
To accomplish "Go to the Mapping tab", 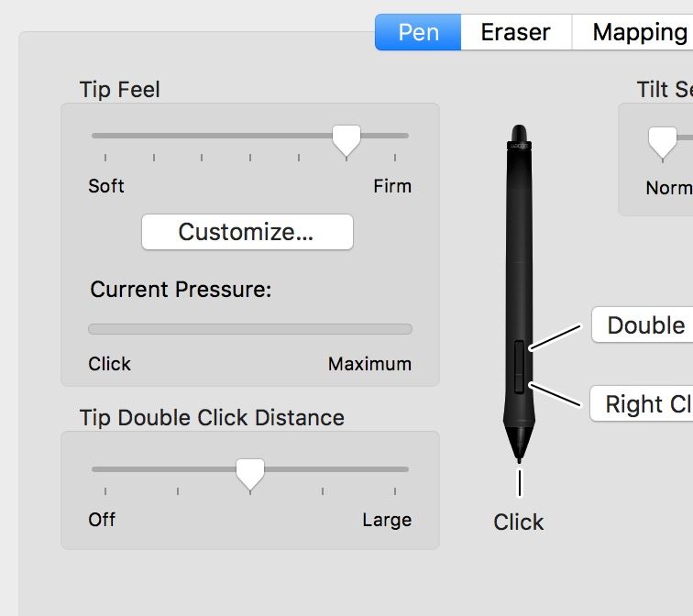I will (639, 33).
